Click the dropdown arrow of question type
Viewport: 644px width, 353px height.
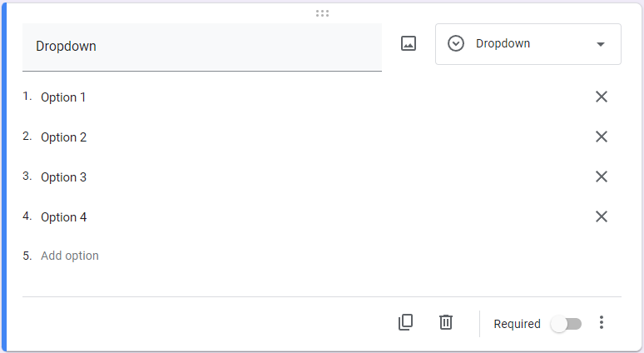point(601,44)
